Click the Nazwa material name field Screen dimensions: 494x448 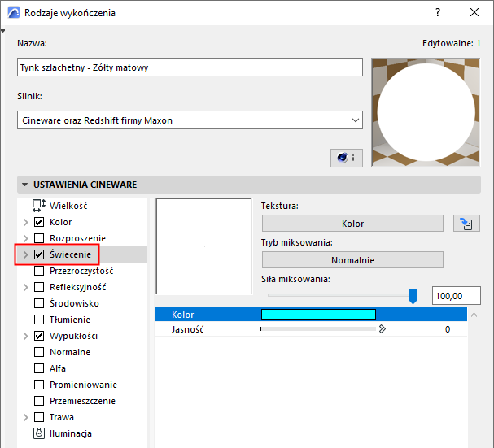tap(190, 67)
